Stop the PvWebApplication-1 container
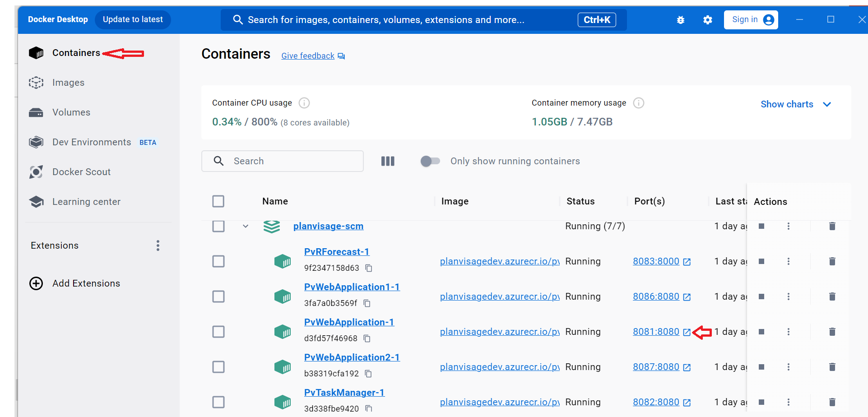This screenshot has width=868, height=417. click(761, 332)
